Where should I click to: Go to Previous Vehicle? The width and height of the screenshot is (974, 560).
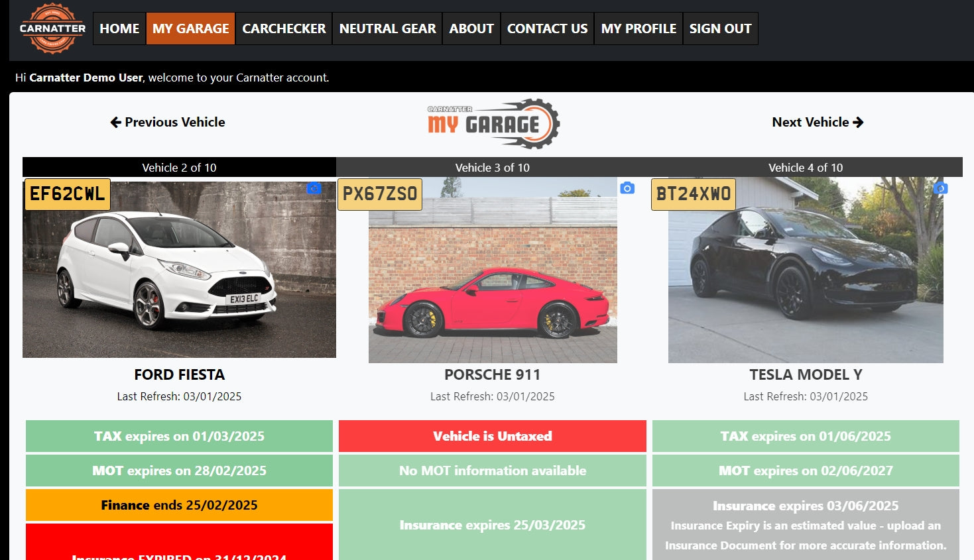pyautogui.click(x=168, y=122)
